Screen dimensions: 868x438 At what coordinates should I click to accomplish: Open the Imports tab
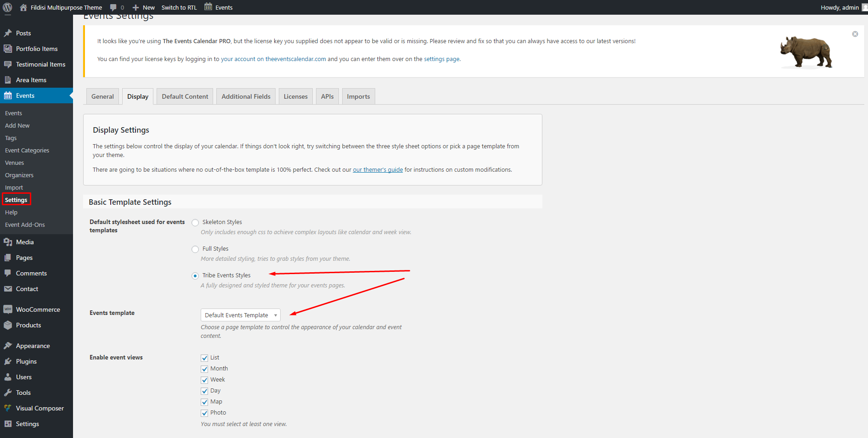(x=358, y=96)
